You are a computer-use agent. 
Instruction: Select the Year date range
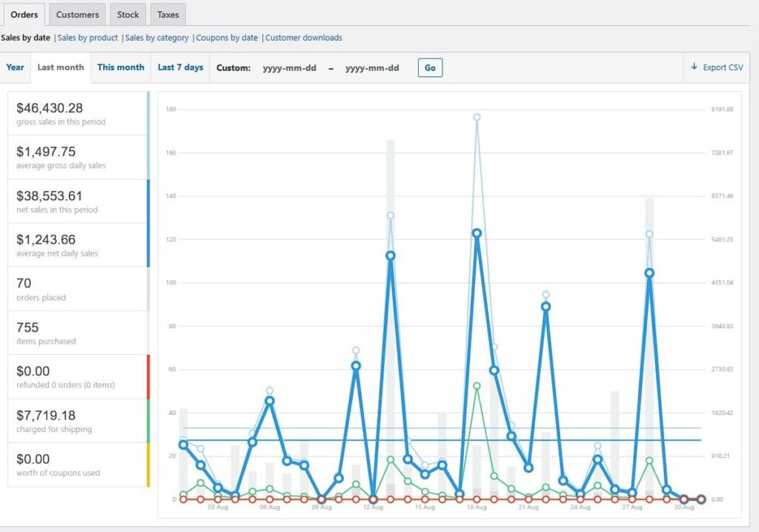coord(15,67)
